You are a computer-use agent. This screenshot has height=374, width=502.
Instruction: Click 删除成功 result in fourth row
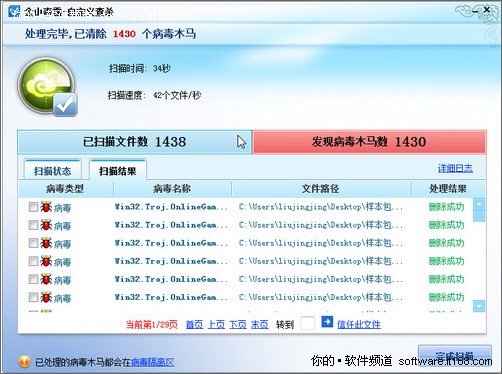[446, 261]
